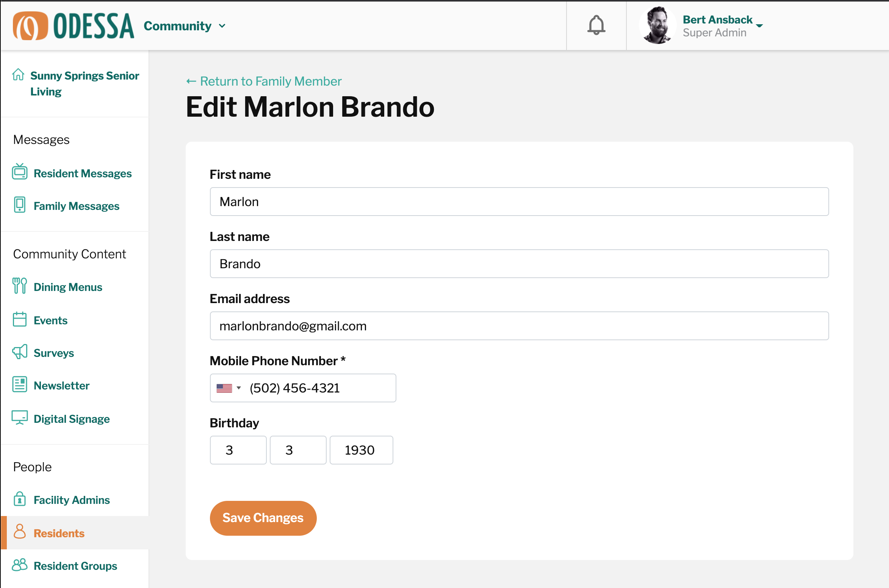Image resolution: width=889 pixels, height=588 pixels.
Task: Click the Odessa logo
Action: click(x=74, y=26)
